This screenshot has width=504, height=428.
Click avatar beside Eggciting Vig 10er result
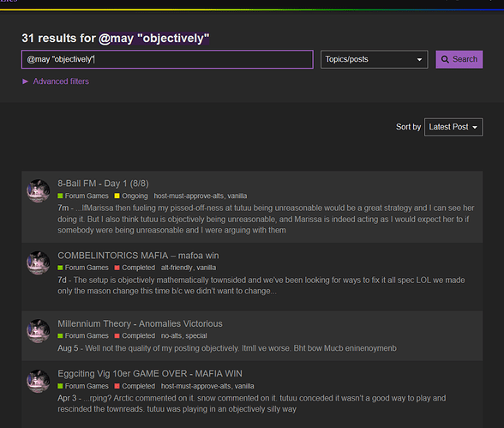click(38, 381)
